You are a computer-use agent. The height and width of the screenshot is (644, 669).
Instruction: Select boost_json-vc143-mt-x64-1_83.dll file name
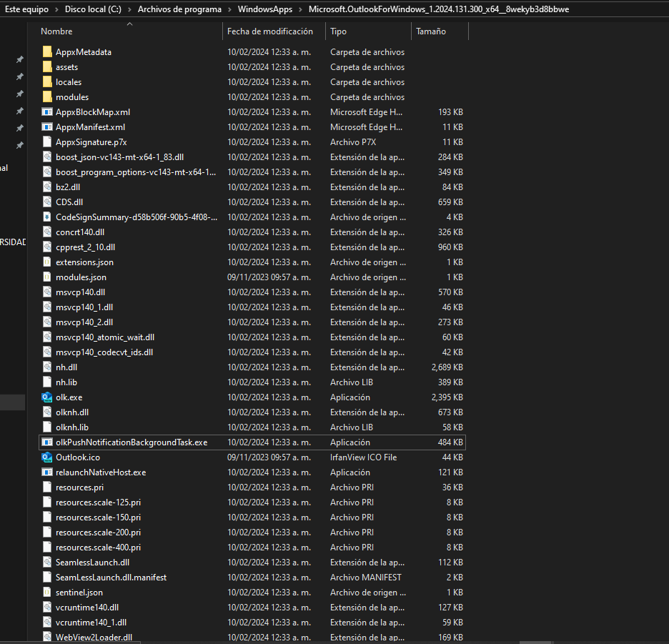119,157
